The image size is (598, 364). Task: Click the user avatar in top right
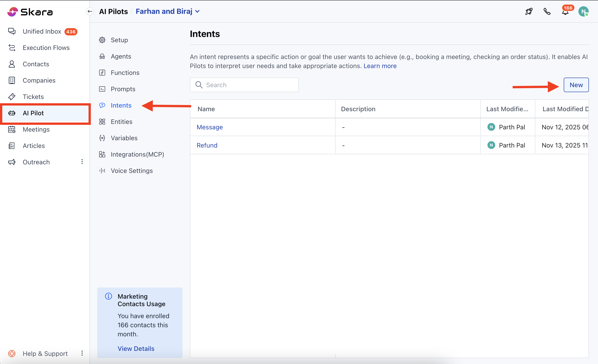tap(583, 11)
